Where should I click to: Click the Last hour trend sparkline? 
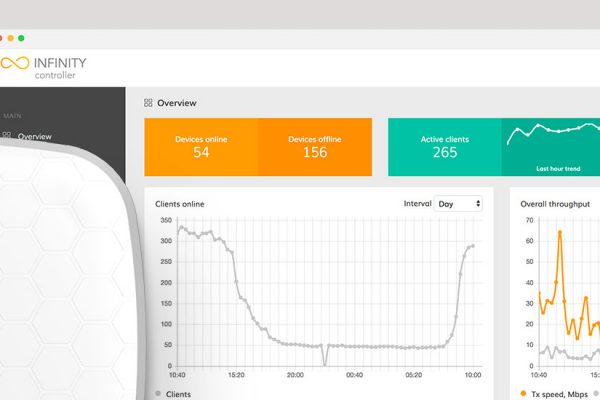click(553, 132)
